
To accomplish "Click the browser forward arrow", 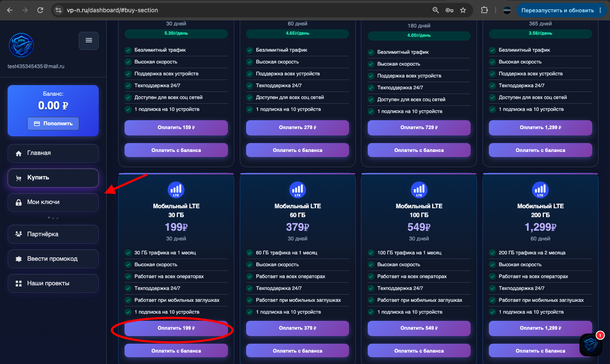I will click(x=25, y=10).
